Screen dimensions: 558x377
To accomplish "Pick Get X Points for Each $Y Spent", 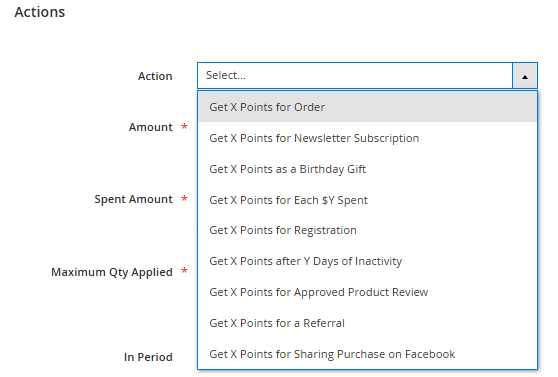I will [x=368, y=200].
